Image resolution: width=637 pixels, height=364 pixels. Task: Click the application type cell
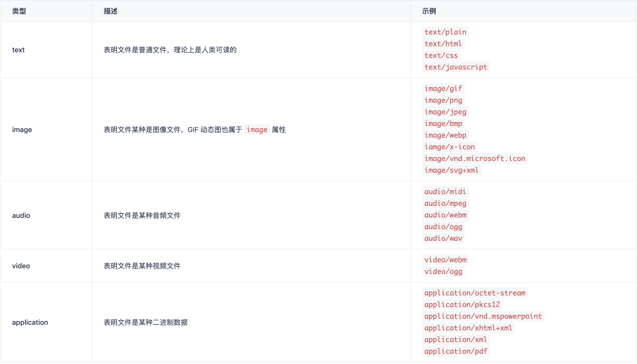(30, 322)
